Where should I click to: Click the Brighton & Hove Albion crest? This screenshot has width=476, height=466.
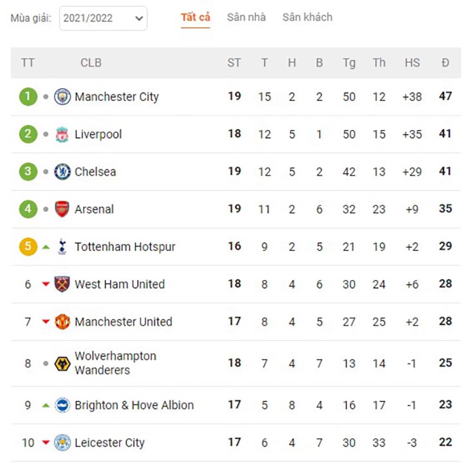coord(62,405)
